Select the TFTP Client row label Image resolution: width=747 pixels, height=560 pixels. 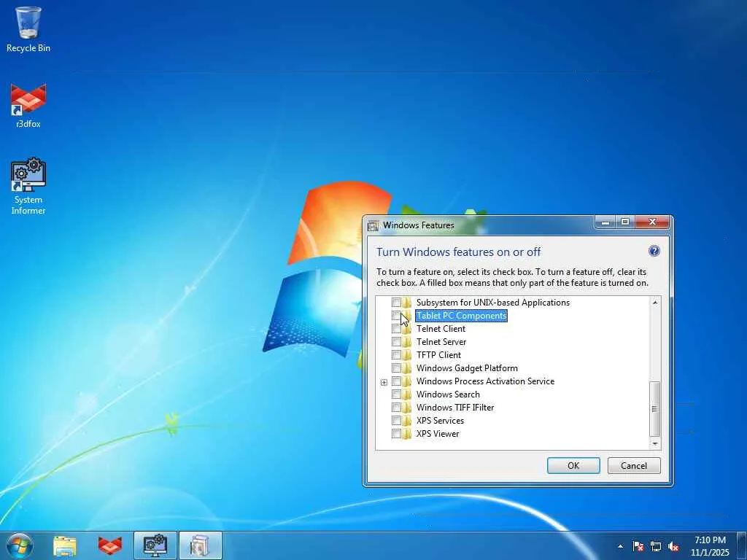[438, 355]
